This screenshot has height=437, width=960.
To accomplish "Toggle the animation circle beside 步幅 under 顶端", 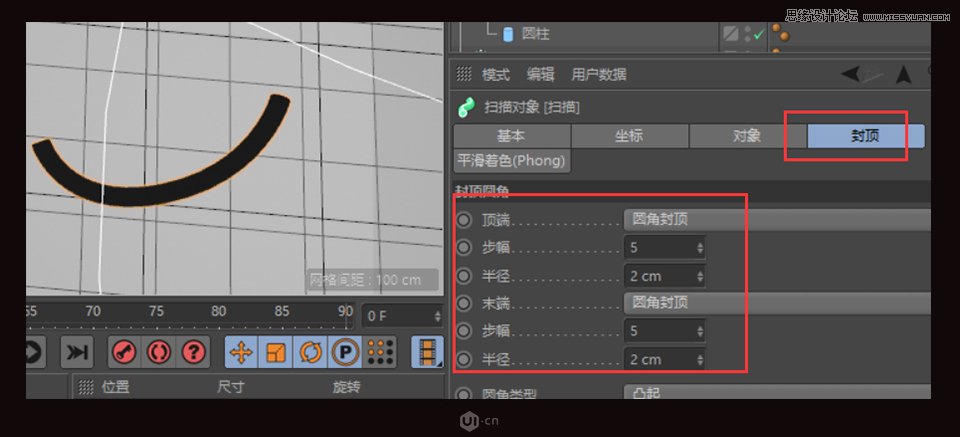I will pos(465,247).
